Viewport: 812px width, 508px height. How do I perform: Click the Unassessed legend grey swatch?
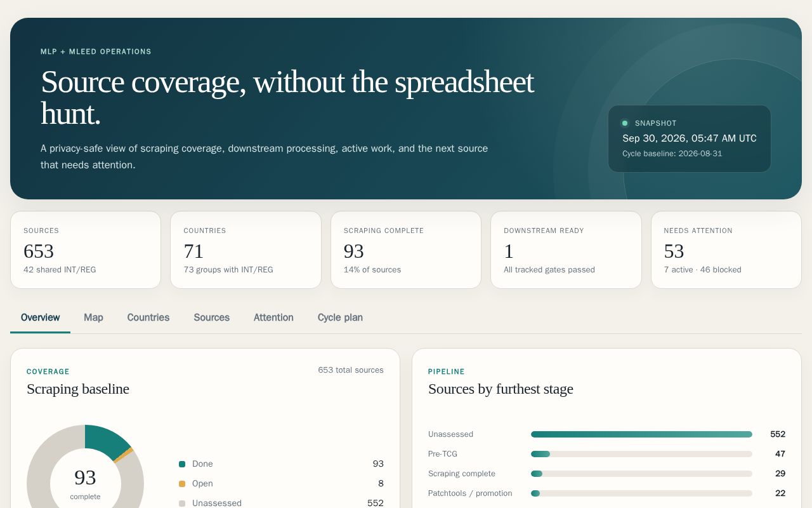point(182,503)
